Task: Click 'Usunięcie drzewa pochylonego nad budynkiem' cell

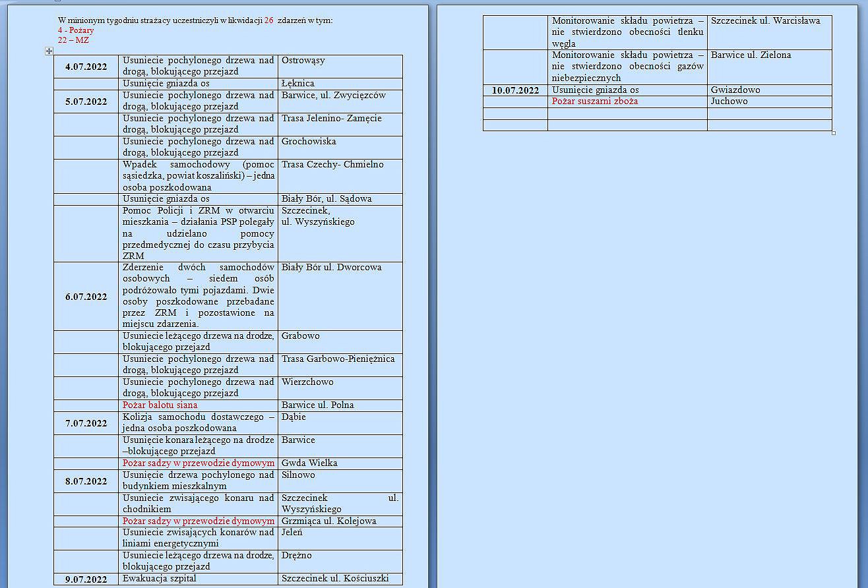Action: [x=199, y=481]
